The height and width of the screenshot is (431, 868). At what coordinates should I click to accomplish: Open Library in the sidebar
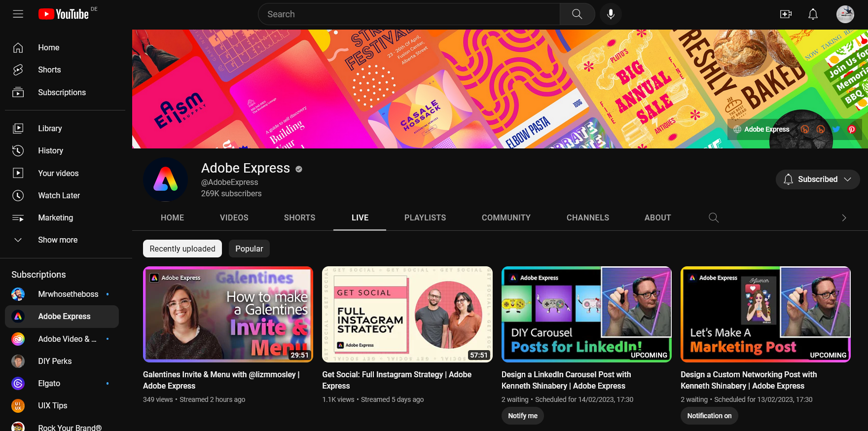(x=64, y=128)
